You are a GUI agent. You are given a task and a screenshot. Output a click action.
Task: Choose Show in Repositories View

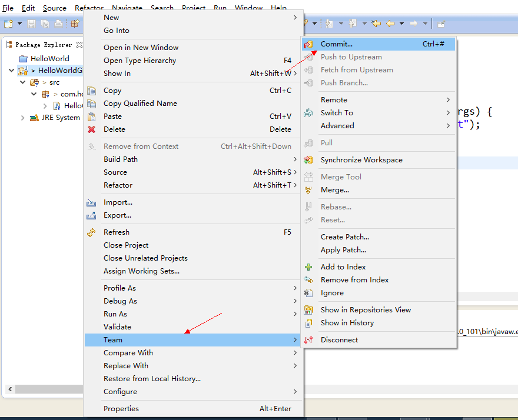(x=378, y=310)
